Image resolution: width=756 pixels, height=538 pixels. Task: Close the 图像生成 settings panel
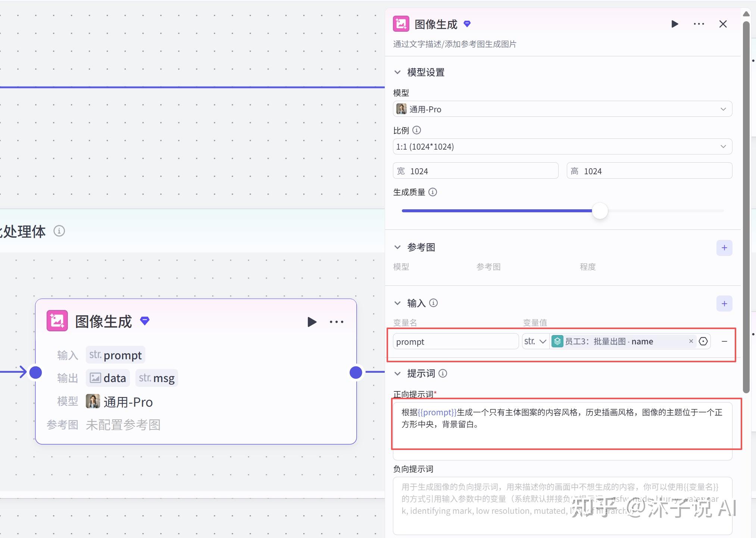(x=723, y=24)
